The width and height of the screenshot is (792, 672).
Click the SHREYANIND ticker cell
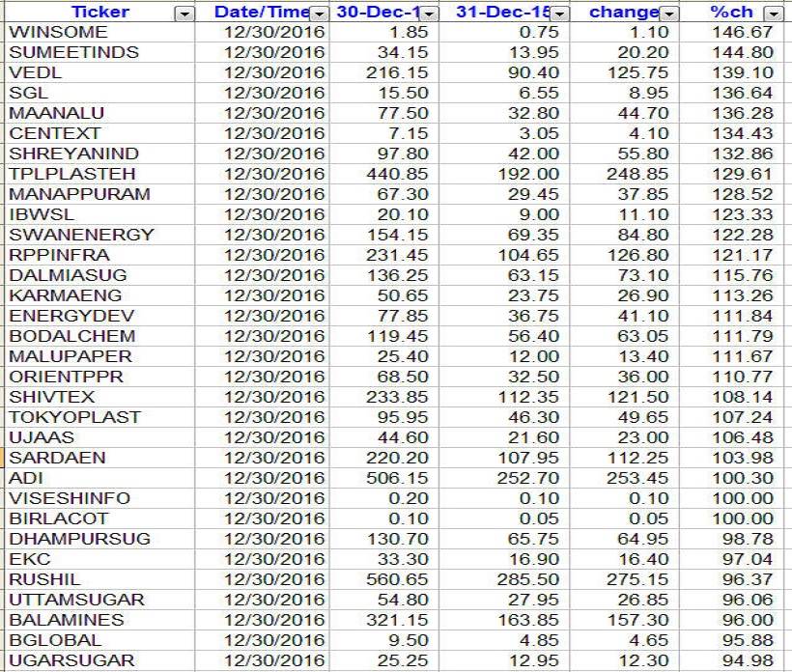(x=99, y=154)
